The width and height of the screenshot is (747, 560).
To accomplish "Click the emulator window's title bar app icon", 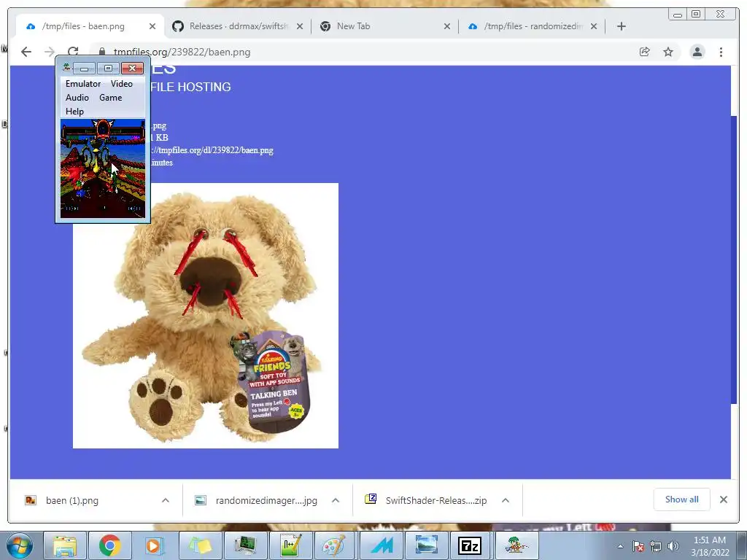I will [x=66, y=68].
